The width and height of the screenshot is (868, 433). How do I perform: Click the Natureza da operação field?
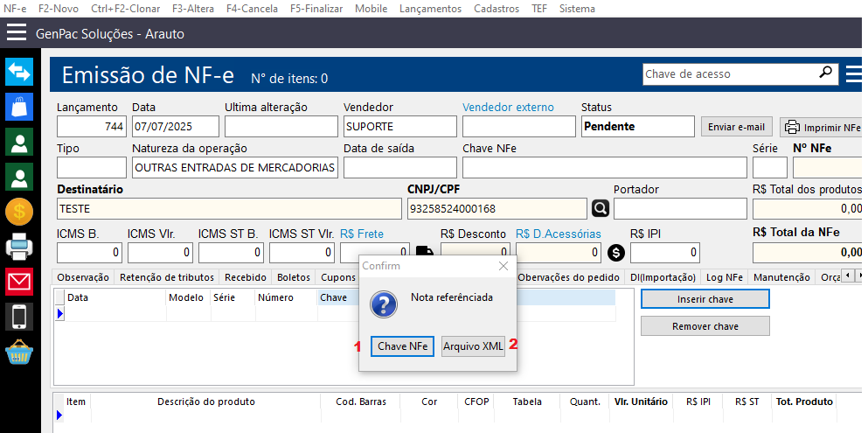pyautogui.click(x=234, y=167)
